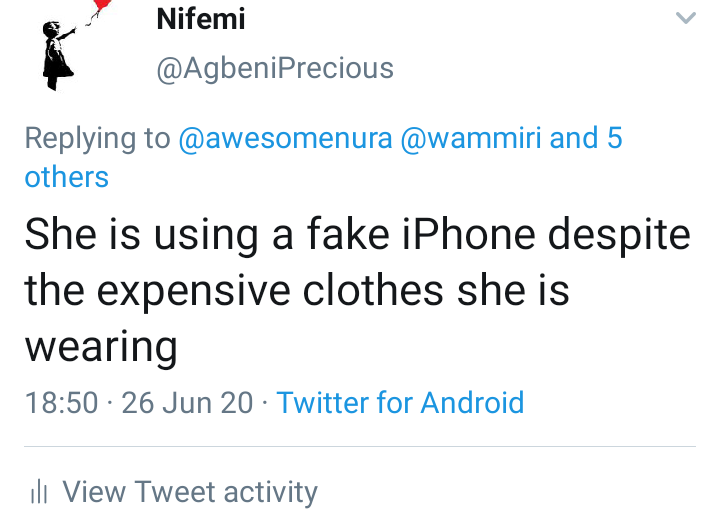Open the tweet options chevron menu
This screenshot has height=523, width=720.
point(685,19)
